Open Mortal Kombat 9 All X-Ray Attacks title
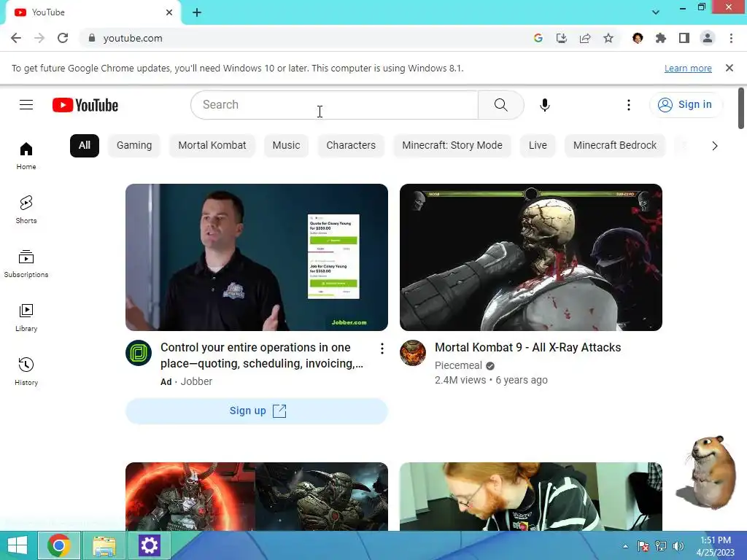Viewport: 747px width, 560px height. pos(528,348)
